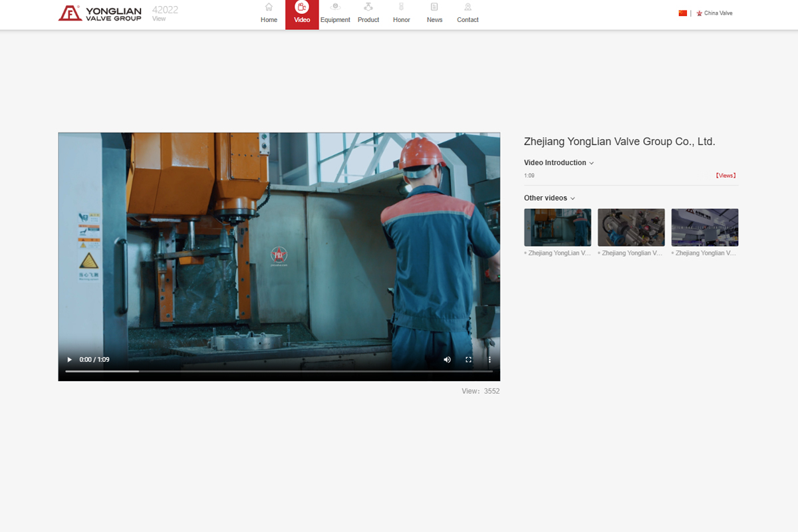The height and width of the screenshot is (532, 798).
Task: Open the Home nav icon
Action: 269,7
